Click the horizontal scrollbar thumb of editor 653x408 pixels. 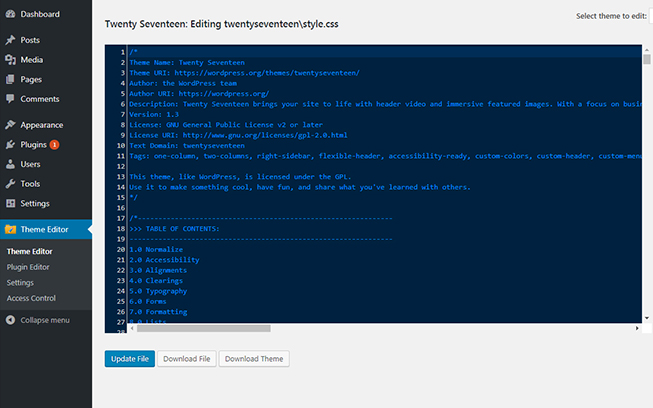204,328
